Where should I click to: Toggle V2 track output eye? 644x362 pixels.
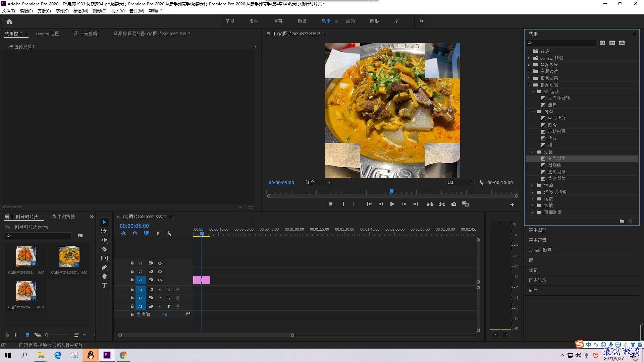(160, 271)
